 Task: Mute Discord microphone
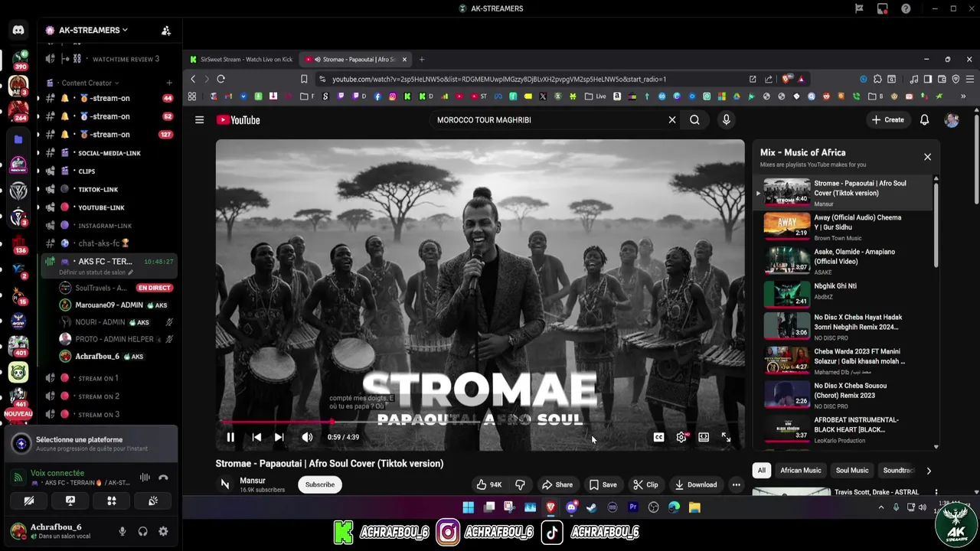[x=122, y=531]
